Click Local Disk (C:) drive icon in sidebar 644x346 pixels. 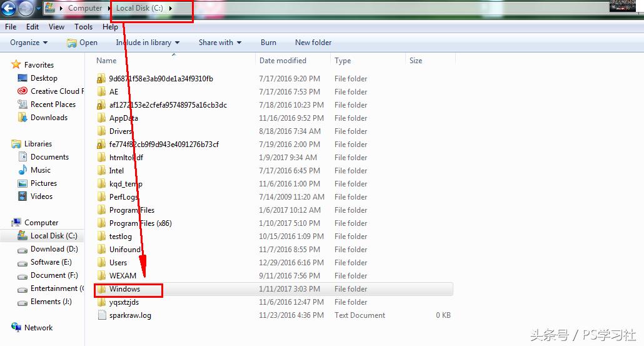click(22, 235)
